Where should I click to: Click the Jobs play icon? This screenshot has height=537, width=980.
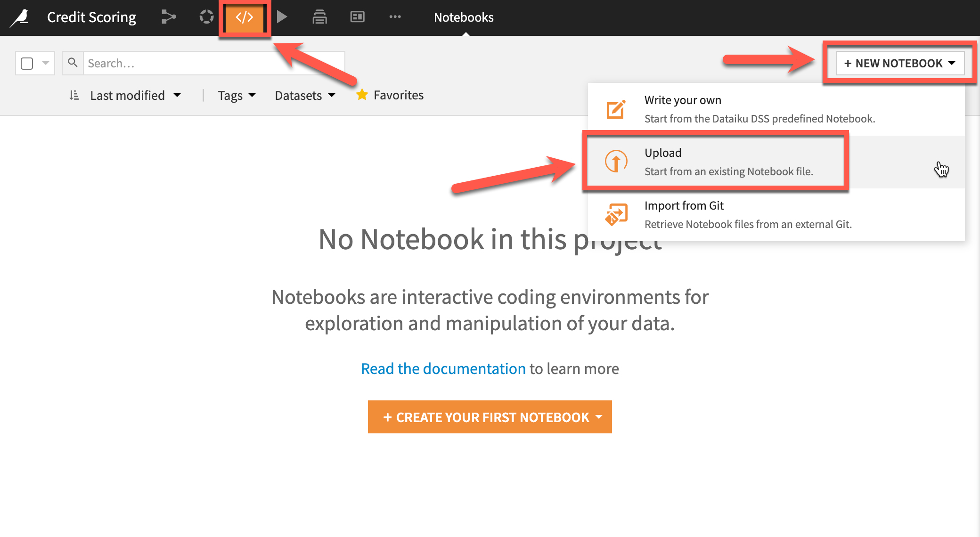pyautogui.click(x=282, y=17)
